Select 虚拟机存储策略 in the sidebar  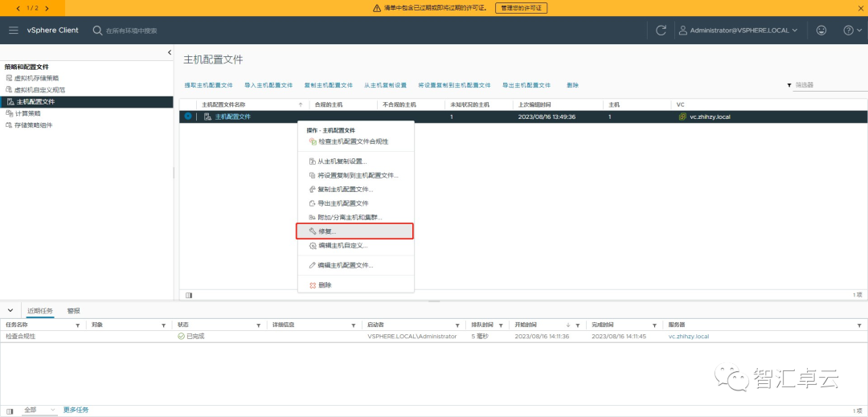click(x=36, y=78)
